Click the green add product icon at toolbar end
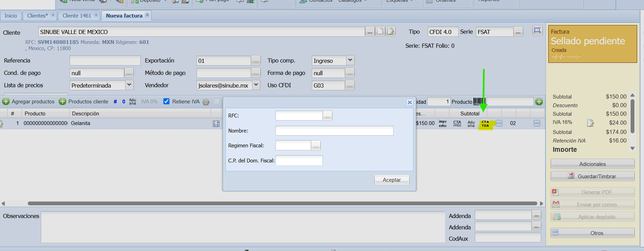 pos(539,102)
